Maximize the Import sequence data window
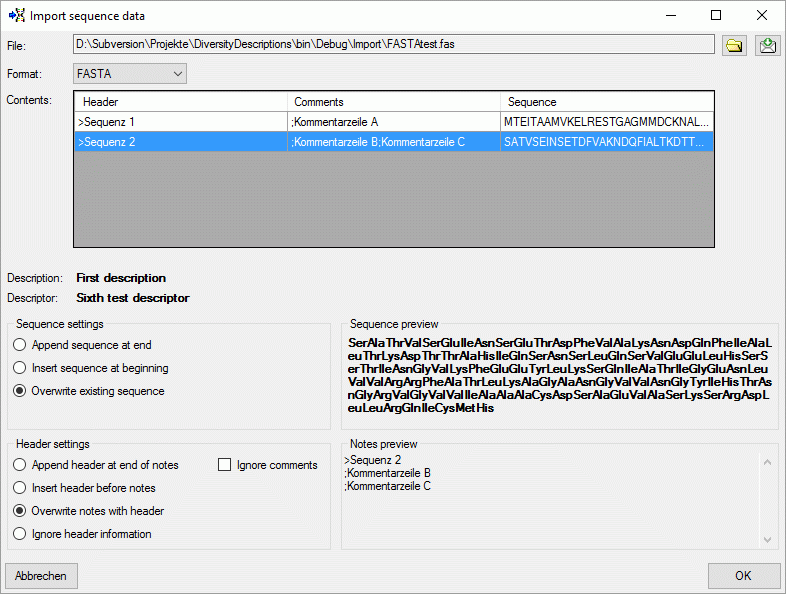Screen dimensions: 786x594 pyautogui.click(x=716, y=16)
